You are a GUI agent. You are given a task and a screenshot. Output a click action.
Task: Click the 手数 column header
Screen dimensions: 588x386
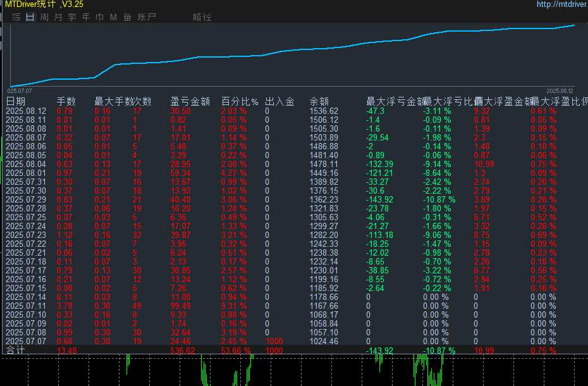(x=66, y=101)
